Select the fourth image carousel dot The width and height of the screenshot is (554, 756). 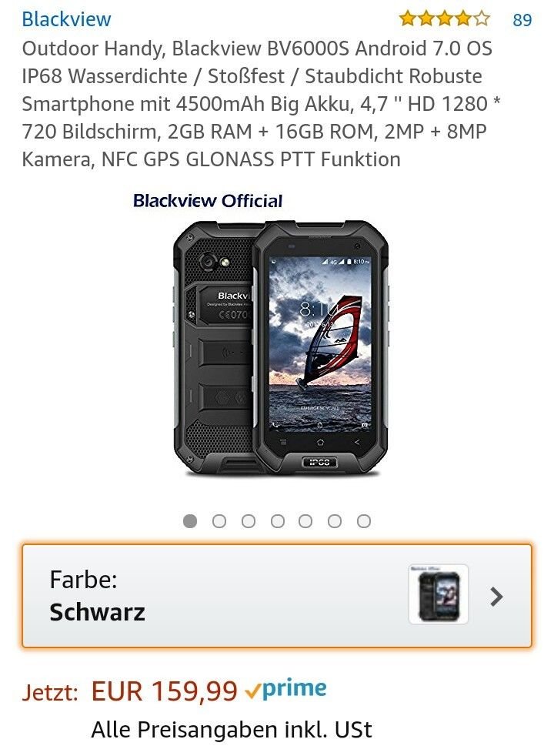point(278,520)
